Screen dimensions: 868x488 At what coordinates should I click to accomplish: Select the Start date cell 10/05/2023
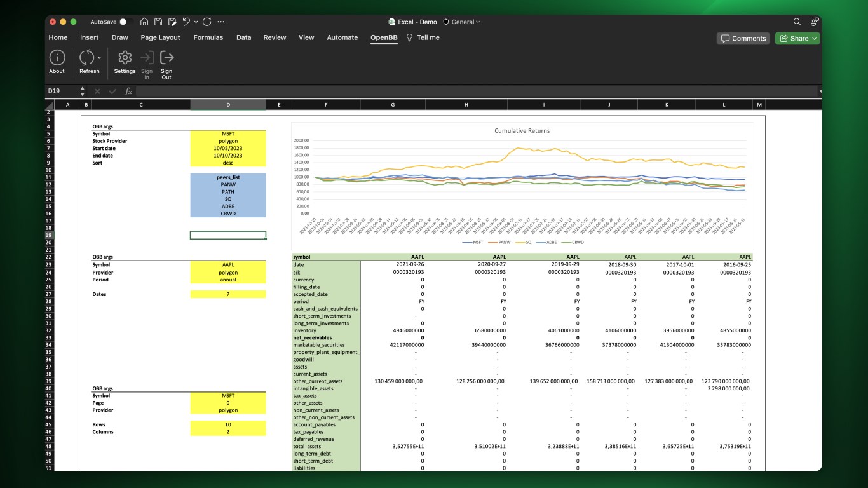[x=228, y=149]
